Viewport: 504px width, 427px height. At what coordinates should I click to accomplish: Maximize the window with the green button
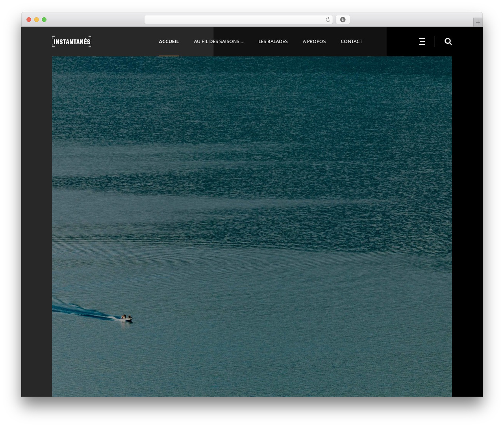pyautogui.click(x=44, y=20)
